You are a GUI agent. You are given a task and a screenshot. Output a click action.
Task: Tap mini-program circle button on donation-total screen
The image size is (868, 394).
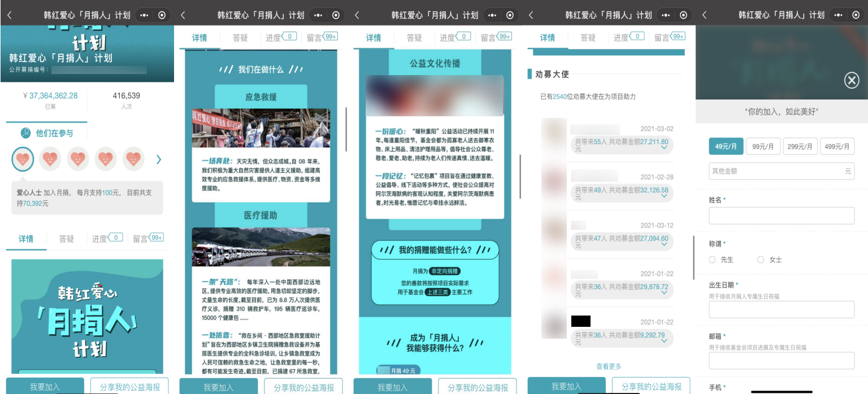[x=162, y=15]
